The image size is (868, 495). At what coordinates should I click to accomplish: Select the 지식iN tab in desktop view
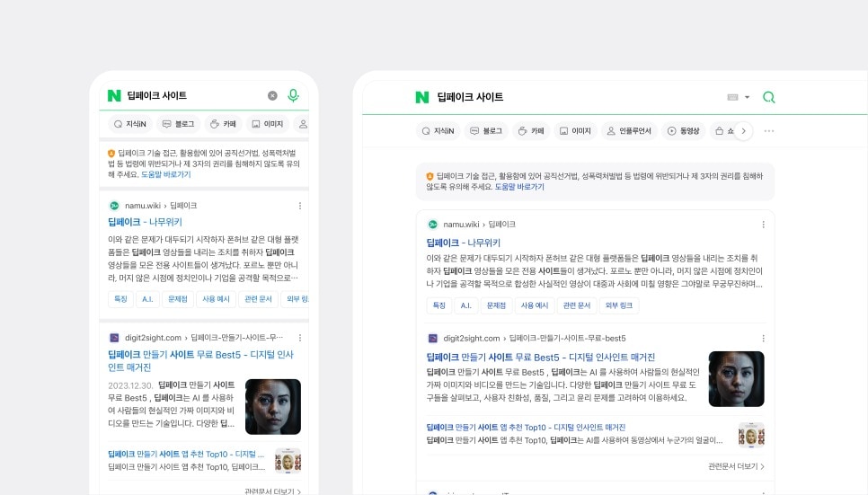(x=438, y=131)
